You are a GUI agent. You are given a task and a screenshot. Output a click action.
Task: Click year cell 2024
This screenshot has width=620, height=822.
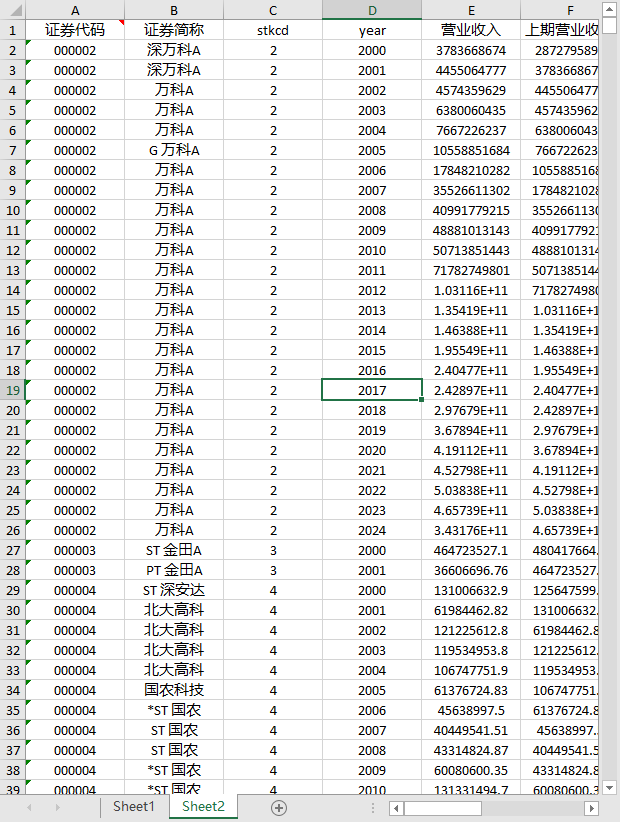[372, 531]
